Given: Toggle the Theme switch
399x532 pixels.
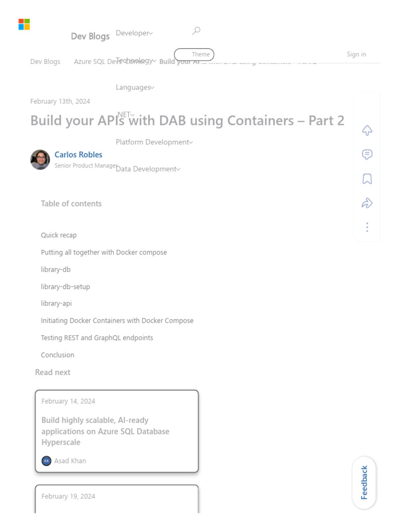Looking at the screenshot, I should (194, 54).
